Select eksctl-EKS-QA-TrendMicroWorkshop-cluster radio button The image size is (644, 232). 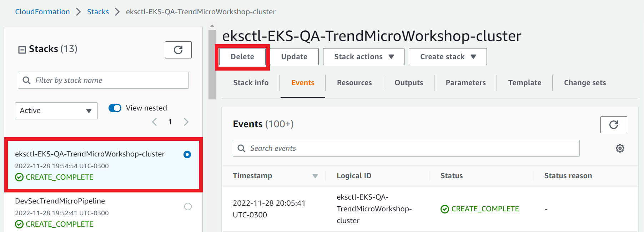[187, 154]
